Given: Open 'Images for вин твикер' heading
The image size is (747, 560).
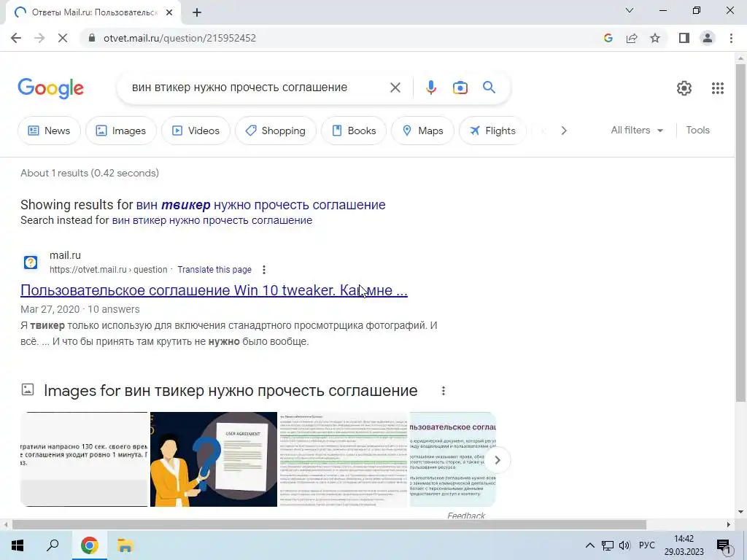Looking at the screenshot, I should 231,391.
